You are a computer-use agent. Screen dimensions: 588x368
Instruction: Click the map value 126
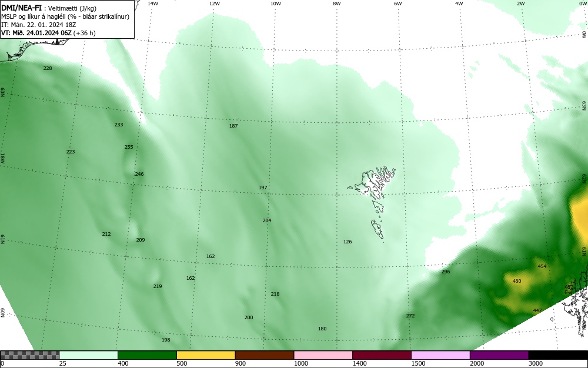tap(348, 242)
